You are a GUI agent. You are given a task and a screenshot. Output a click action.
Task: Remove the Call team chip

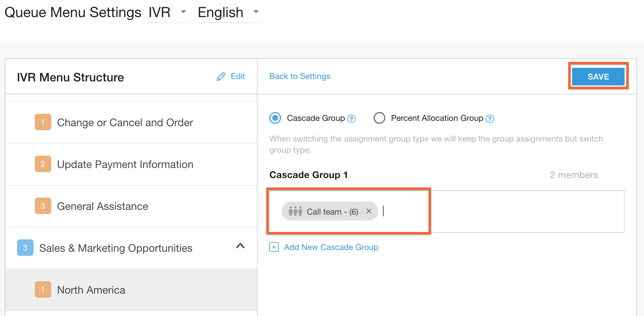coord(369,211)
